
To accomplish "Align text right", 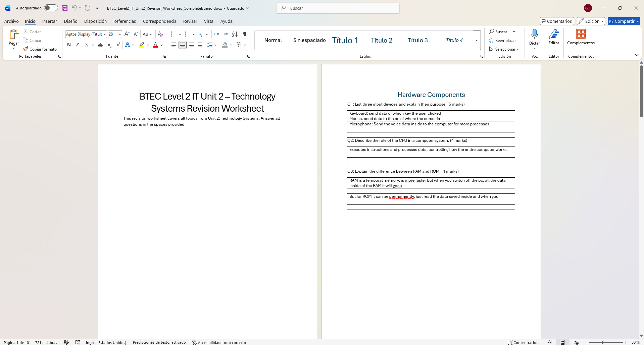I will 191,45.
